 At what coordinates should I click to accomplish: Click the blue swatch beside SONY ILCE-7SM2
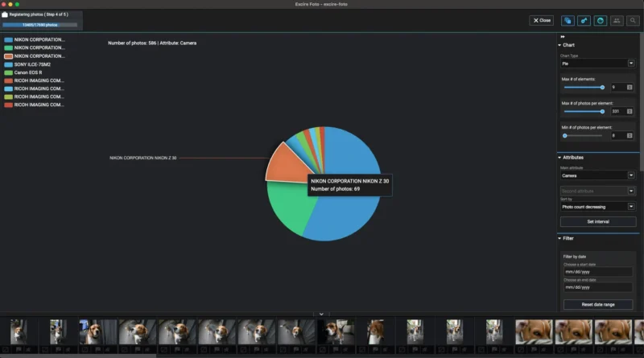click(8, 64)
